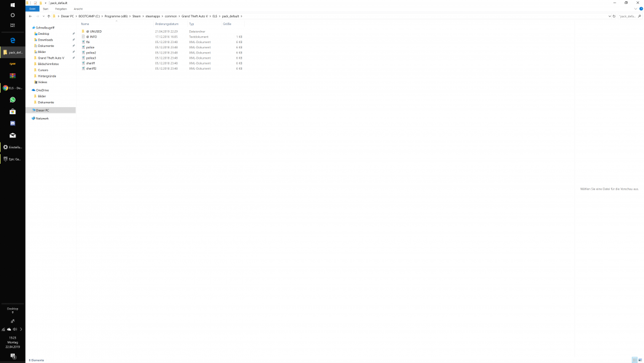This screenshot has width=644, height=363.
Task: Open Desktop in quick access
Action: click(x=44, y=34)
